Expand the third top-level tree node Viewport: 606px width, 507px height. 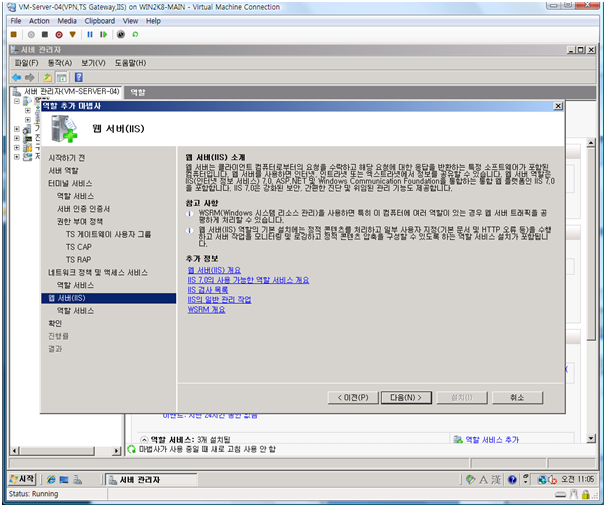point(17,129)
